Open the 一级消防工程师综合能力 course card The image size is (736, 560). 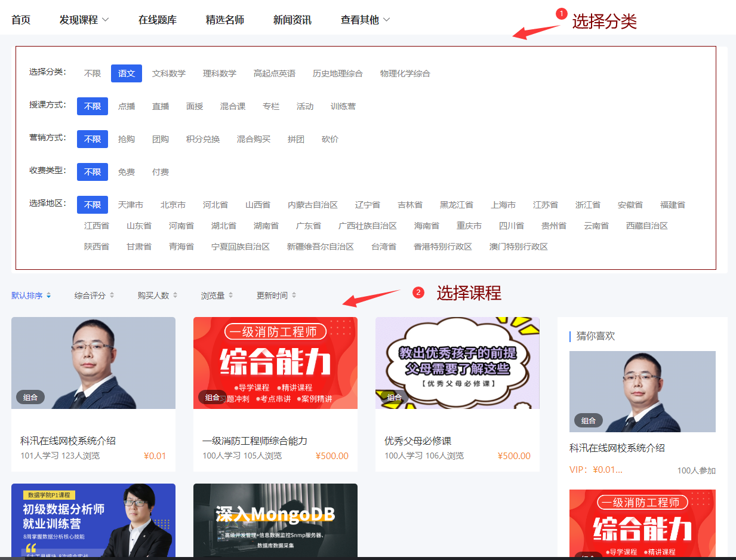tap(275, 363)
